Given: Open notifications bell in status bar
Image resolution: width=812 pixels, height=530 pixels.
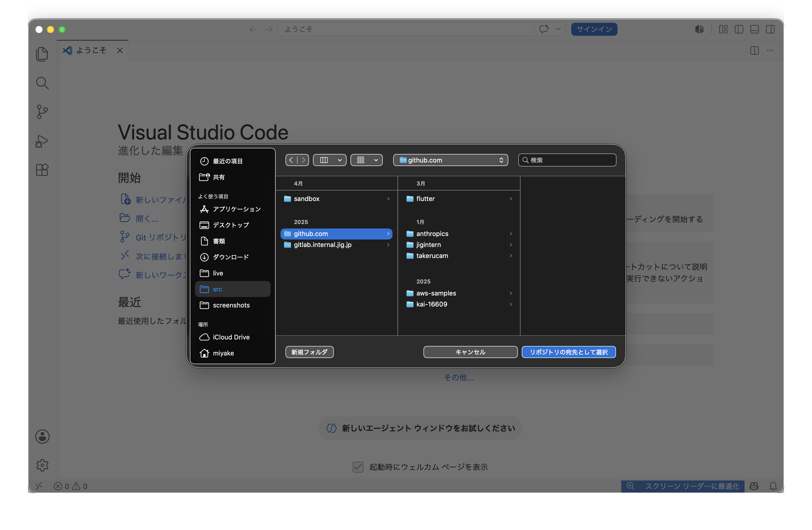Looking at the screenshot, I should pos(773,486).
